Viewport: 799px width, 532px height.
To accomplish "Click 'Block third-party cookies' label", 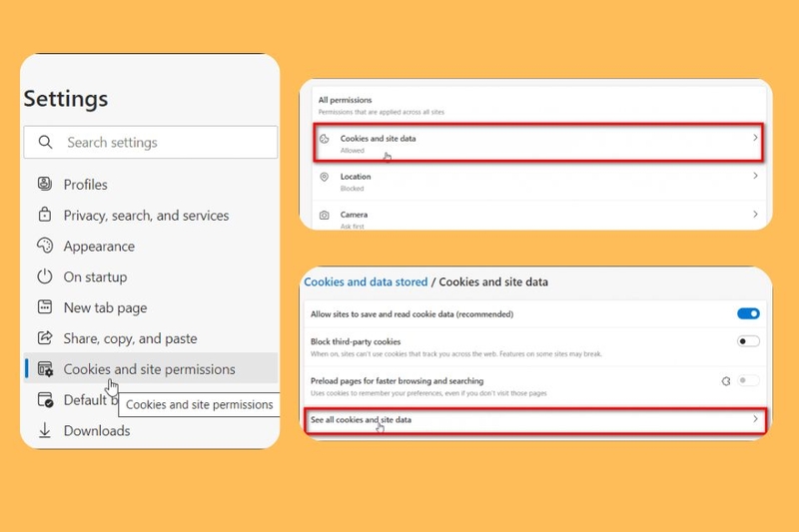I will pyautogui.click(x=356, y=341).
